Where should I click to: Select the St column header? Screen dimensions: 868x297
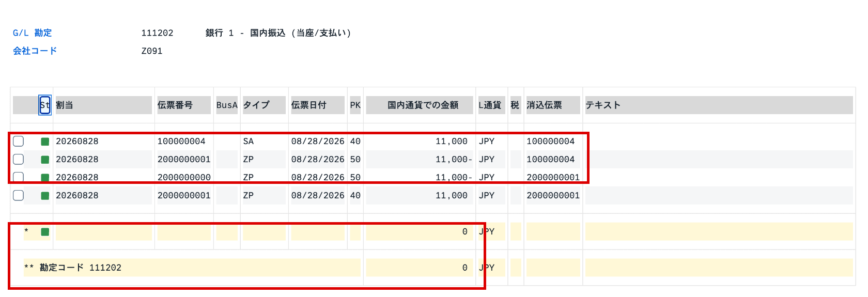tap(45, 105)
